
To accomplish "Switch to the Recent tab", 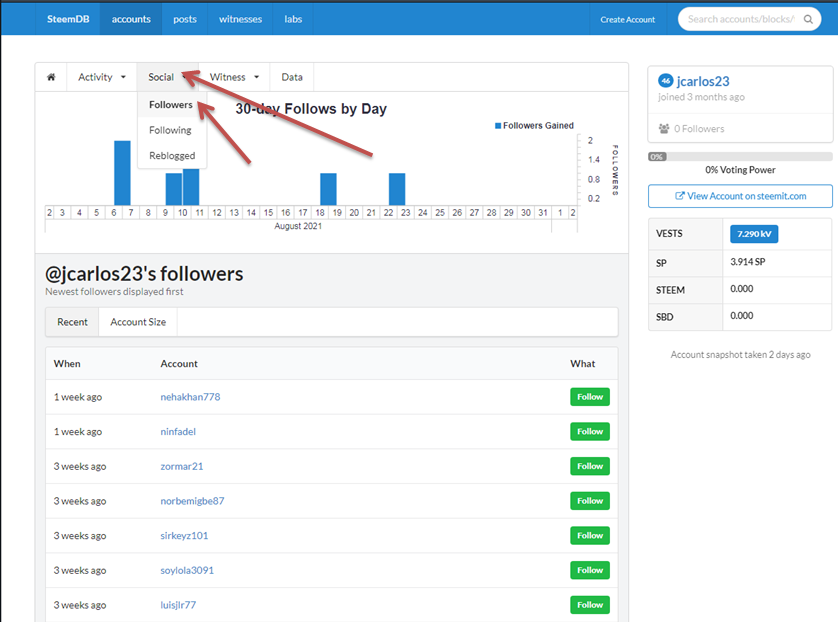I will pyautogui.click(x=72, y=322).
